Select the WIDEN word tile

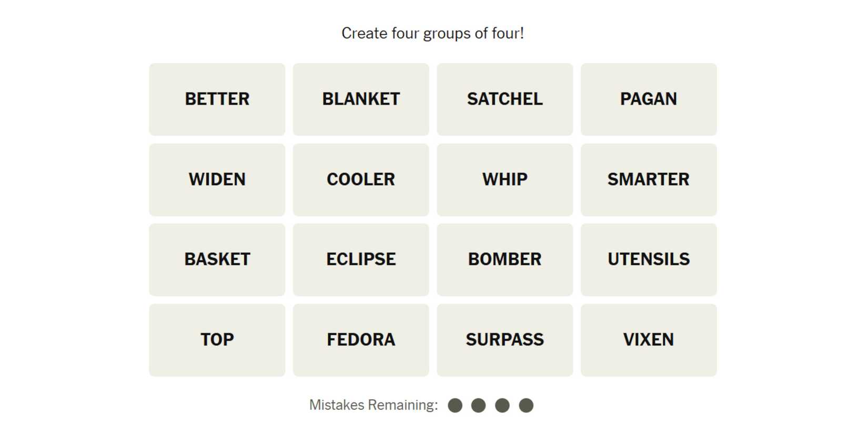pyautogui.click(x=217, y=179)
